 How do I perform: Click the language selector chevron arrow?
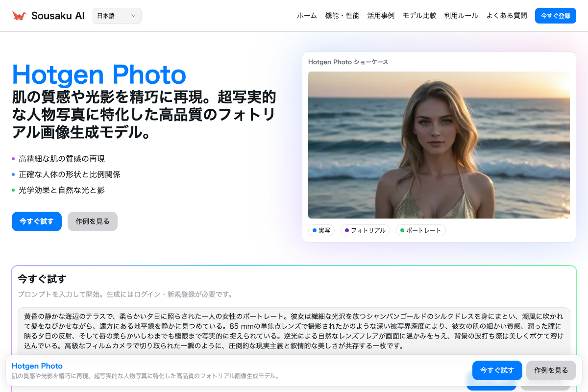133,16
